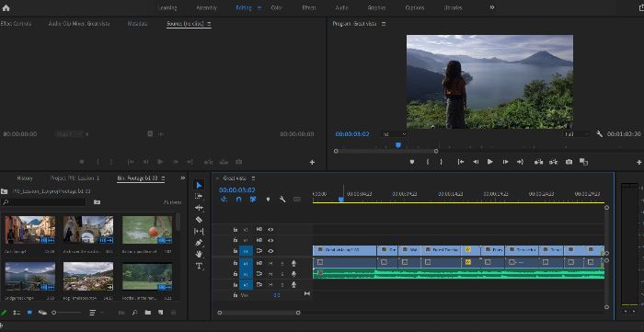Open Source panel menu

pos(209,24)
